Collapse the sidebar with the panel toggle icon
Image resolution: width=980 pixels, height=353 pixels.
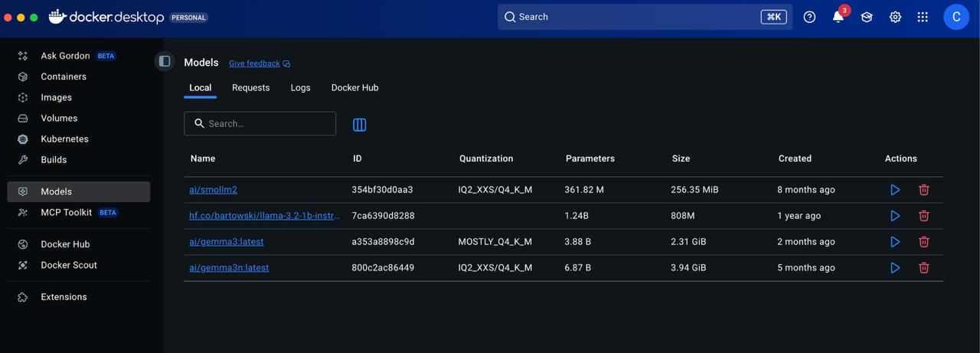click(165, 61)
